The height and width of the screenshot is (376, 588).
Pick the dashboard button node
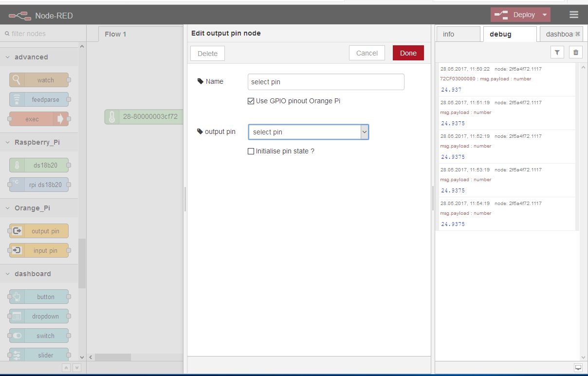tap(39, 297)
